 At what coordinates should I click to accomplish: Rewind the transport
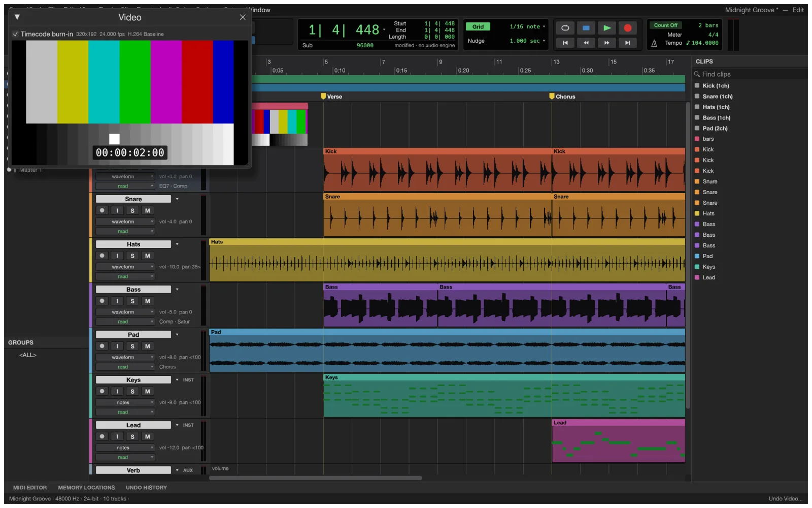click(586, 43)
